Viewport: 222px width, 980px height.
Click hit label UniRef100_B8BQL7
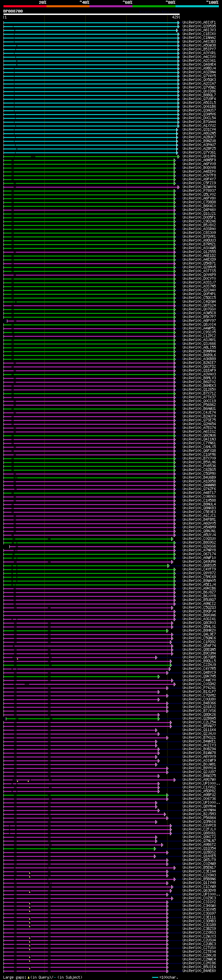coord(199,95)
